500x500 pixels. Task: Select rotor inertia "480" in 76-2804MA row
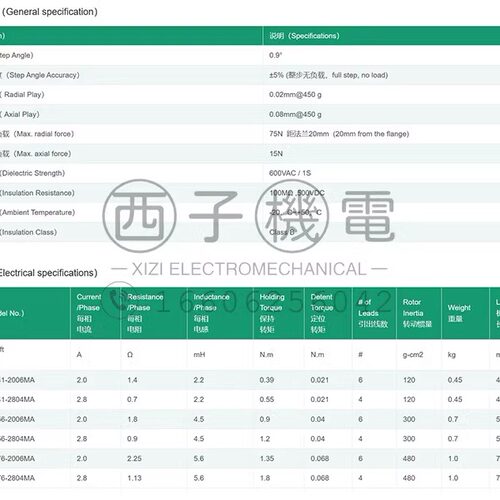coord(409,478)
